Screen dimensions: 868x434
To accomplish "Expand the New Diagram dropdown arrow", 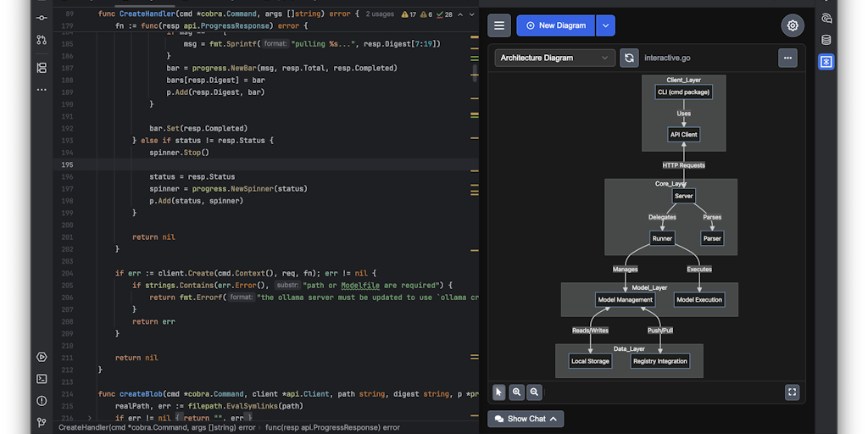I will tap(605, 25).
